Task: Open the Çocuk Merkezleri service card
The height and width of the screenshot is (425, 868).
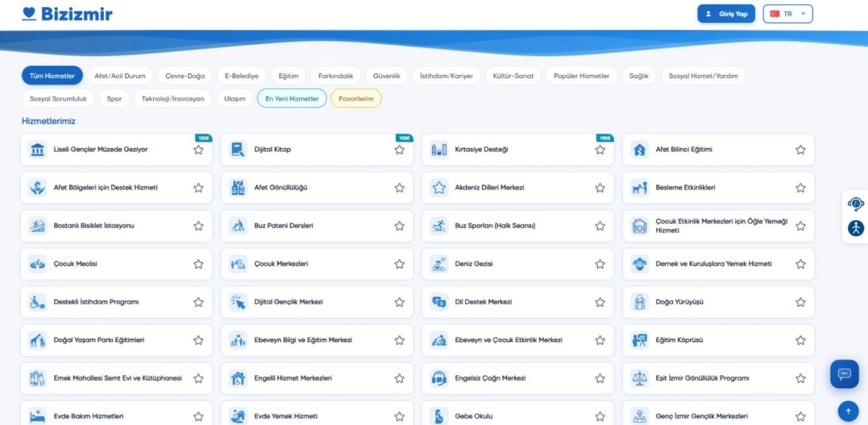Action: coord(317,264)
